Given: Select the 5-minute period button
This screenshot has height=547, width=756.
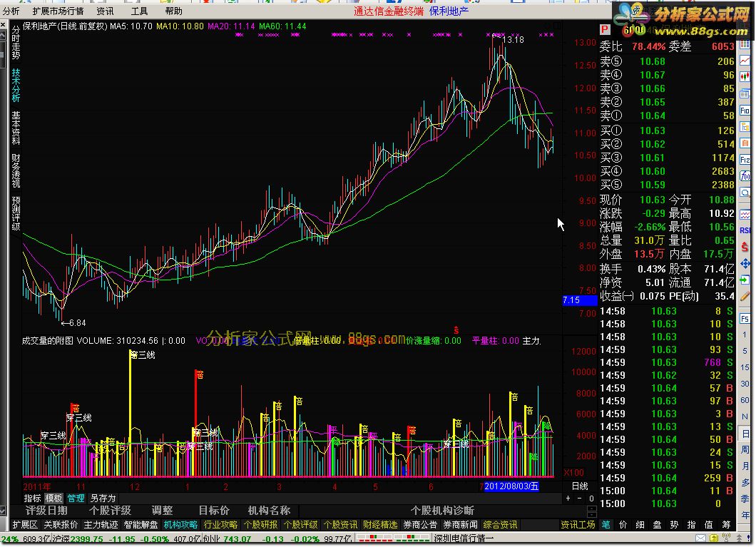Looking at the screenshot, I should (745, 351).
